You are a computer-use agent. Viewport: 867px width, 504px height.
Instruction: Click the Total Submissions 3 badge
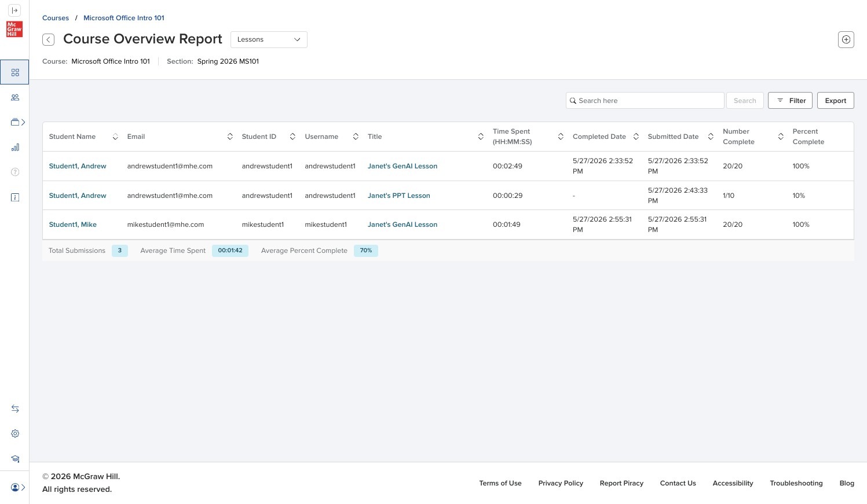120,251
